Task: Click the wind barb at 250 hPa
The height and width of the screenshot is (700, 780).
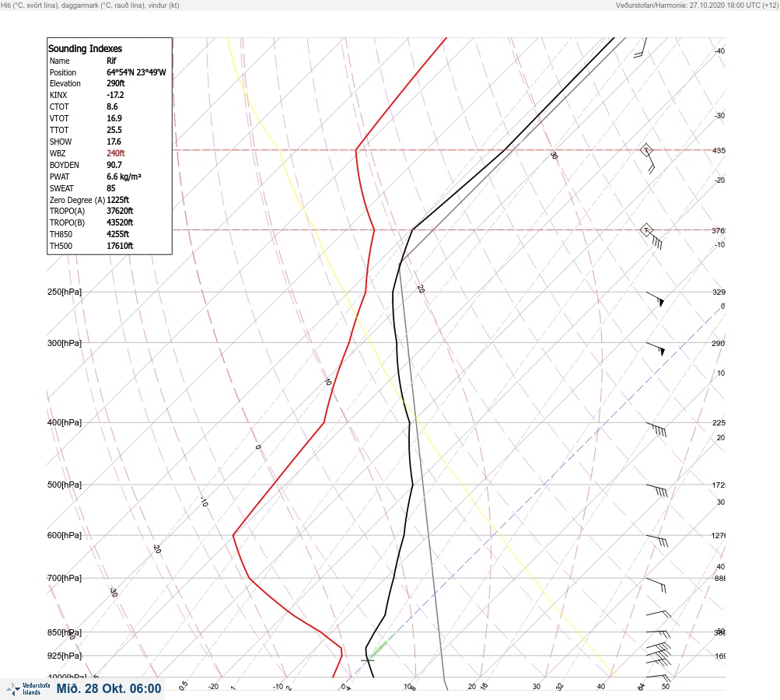Action: pyautogui.click(x=656, y=299)
